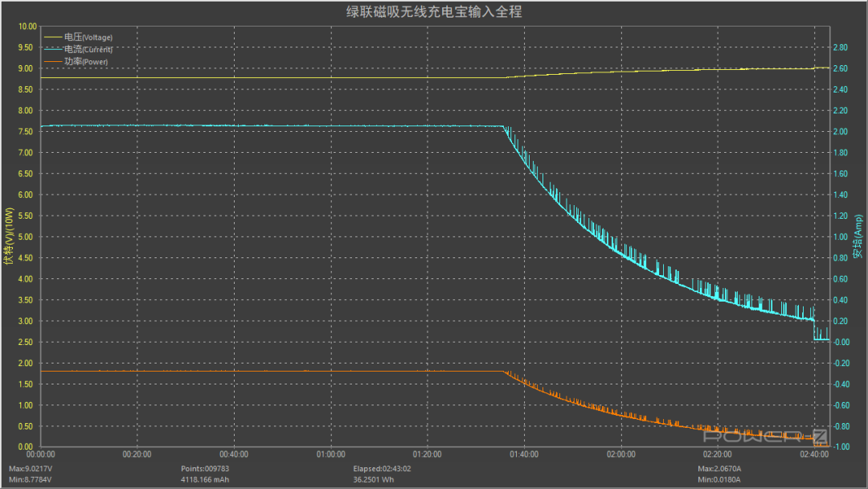Click the 4118.166 mAh capacity value
The height and width of the screenshot is (489, 868).
[x=205, y=479]
